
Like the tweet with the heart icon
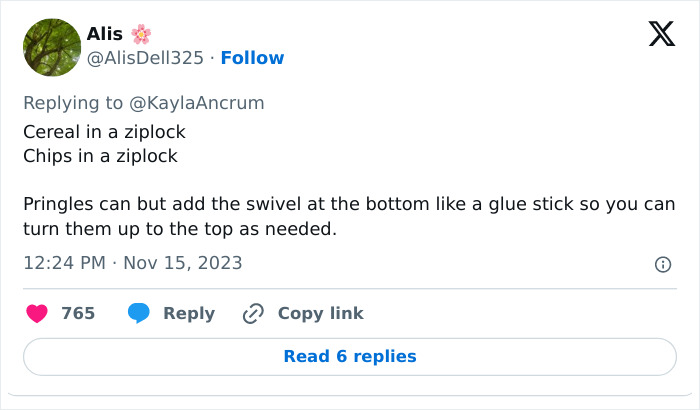37,314
